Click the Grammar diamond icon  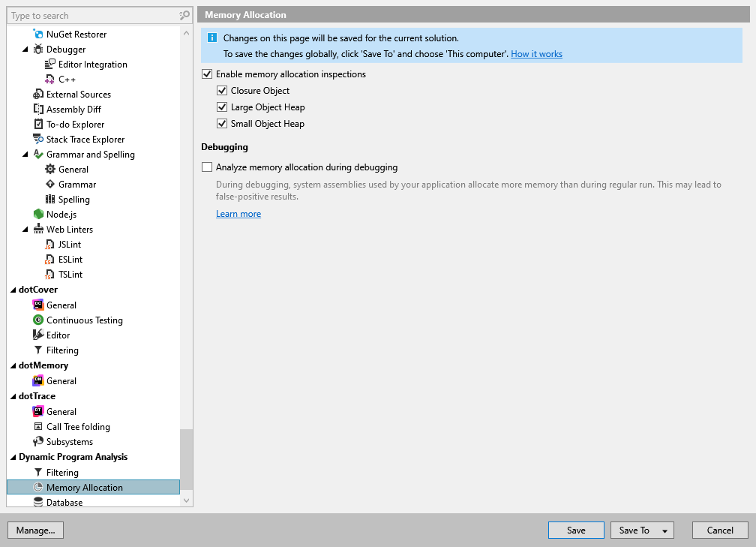[50, 185]
